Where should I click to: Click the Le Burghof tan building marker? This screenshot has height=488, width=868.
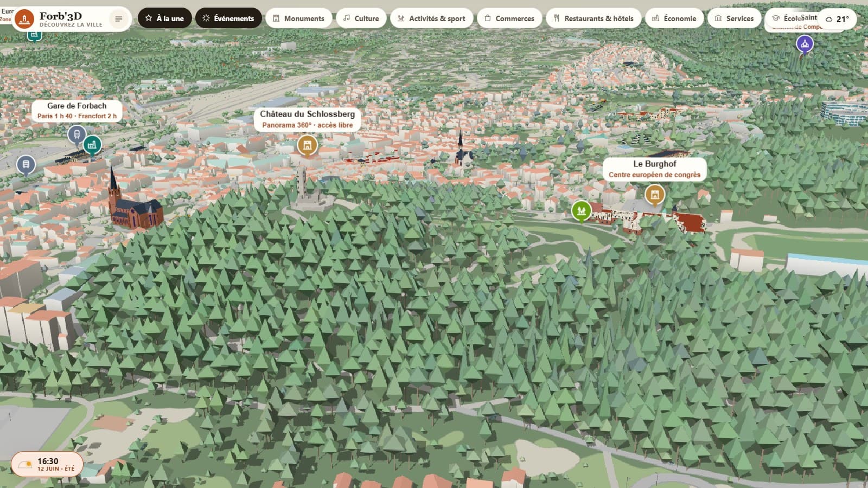click(x=654, y=194)
